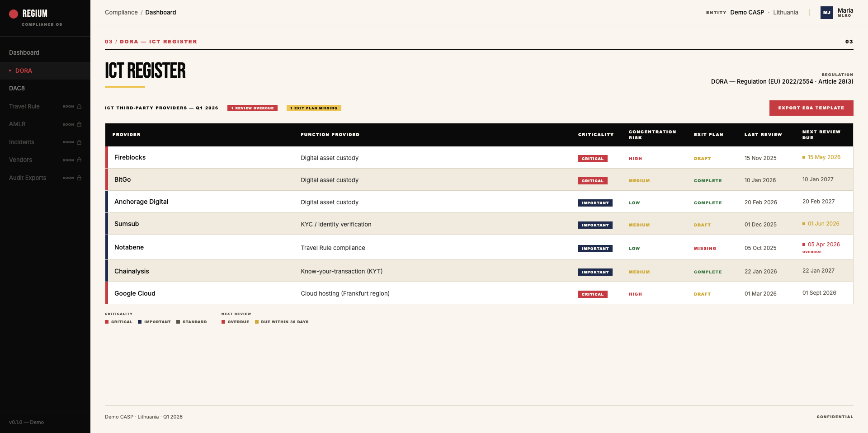Select the Fireblocks provider row name
The width and height of the screenshot is (868, 433).
[130, 158]
